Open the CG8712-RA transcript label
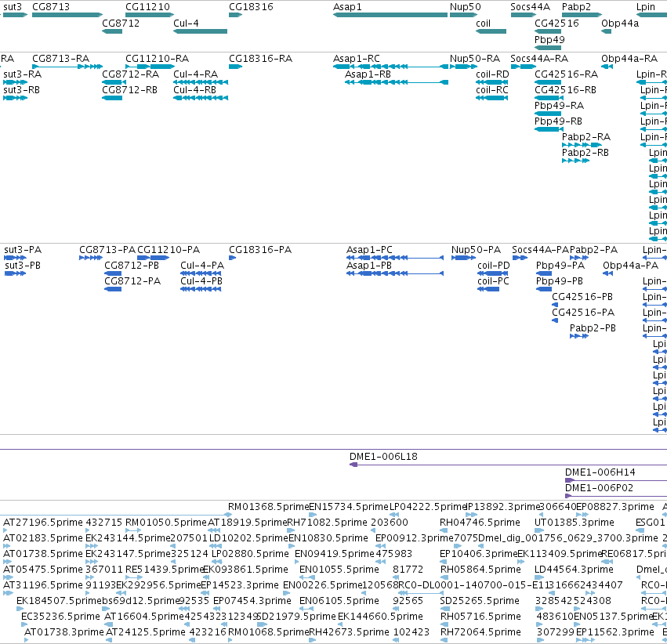The image size is (667, 644). click(x=131, y=74)
